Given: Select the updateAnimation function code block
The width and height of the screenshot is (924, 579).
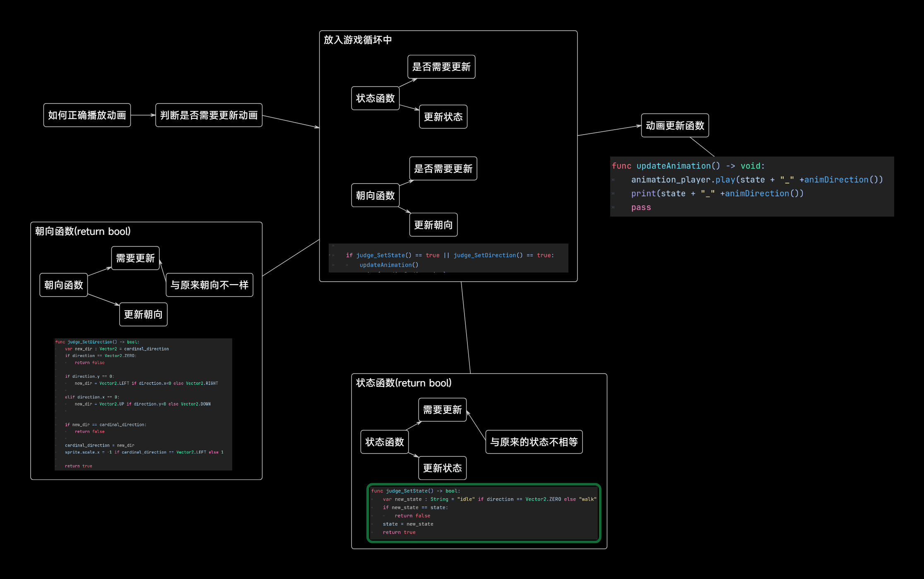Looking at the screenshot, I should pos(751,186).
